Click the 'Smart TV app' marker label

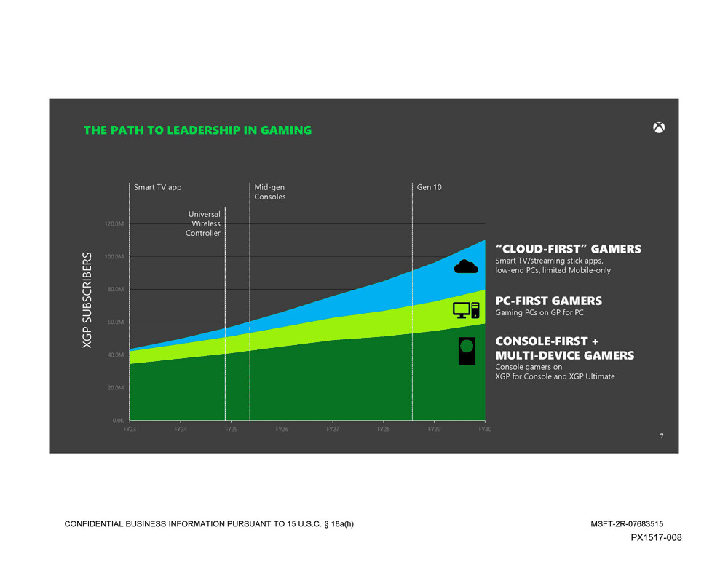pyautogui.click(x=157, y=187)
